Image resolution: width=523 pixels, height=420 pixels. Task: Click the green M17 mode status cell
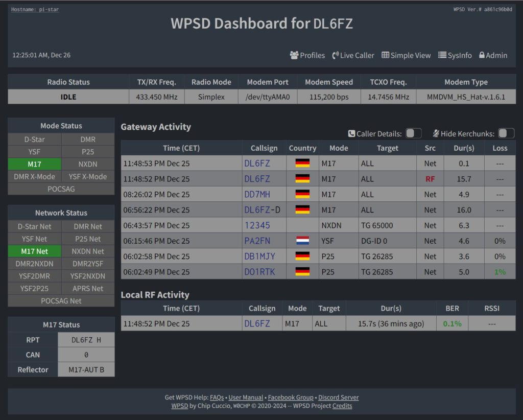click(35, 164)
